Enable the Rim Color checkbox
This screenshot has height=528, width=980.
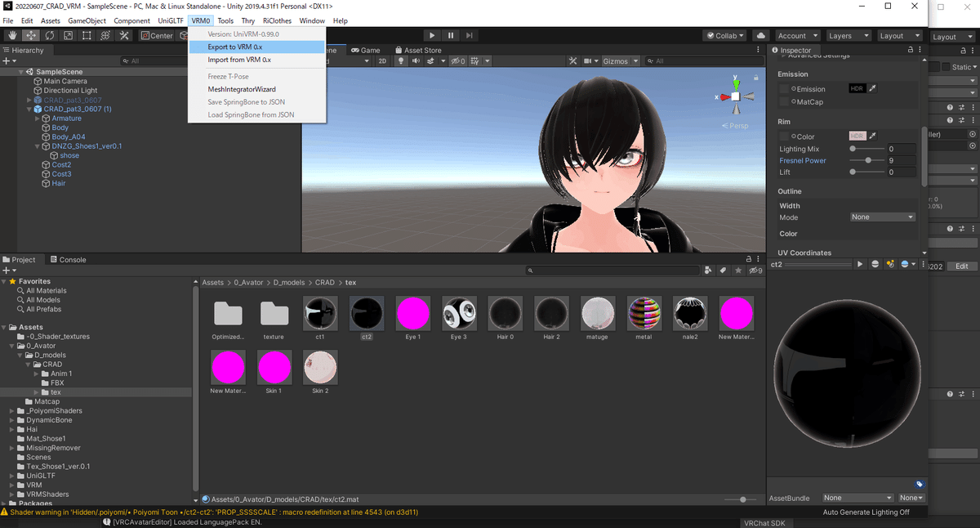(784, 136)
